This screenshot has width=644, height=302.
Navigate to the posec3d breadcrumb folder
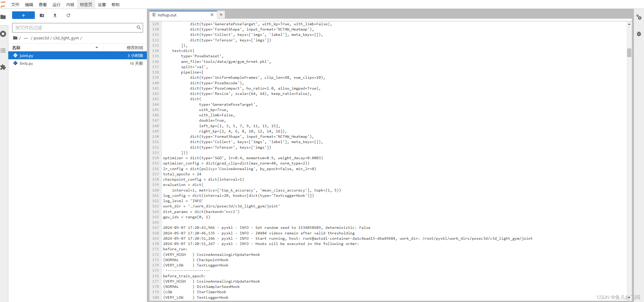coord(41,38)
